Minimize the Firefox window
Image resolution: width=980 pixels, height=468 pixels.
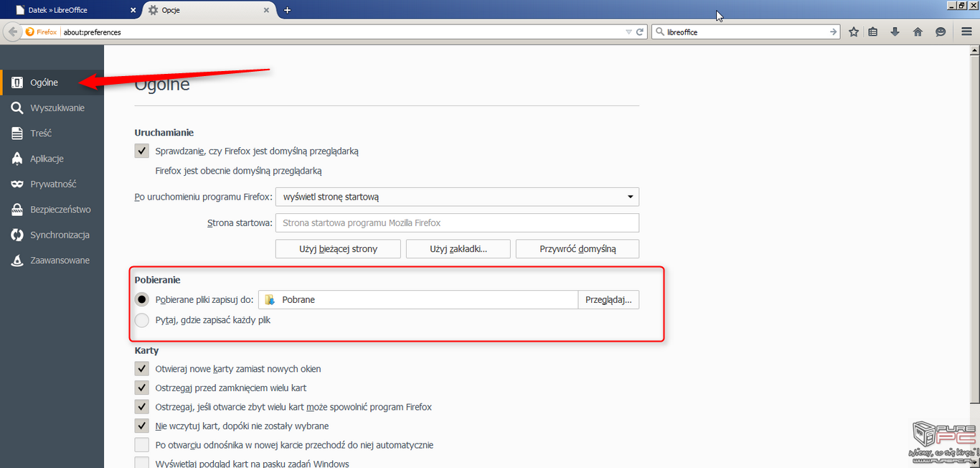[x=952, y=5]
